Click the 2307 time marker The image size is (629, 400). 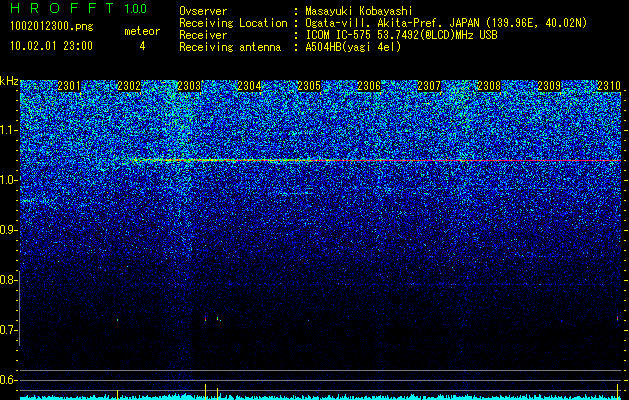429,85
